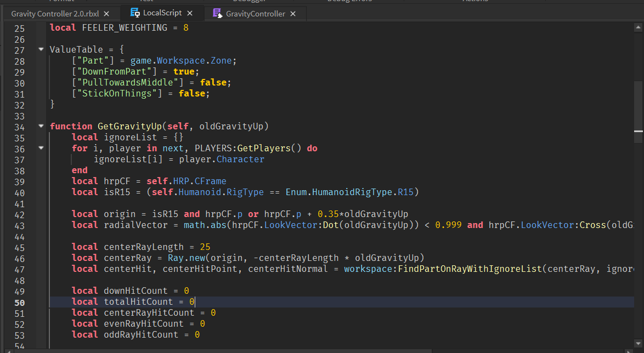Screen dimensions: 644x353
Task: Click the true value of DownFromPart
Action: tap(184, 72)
